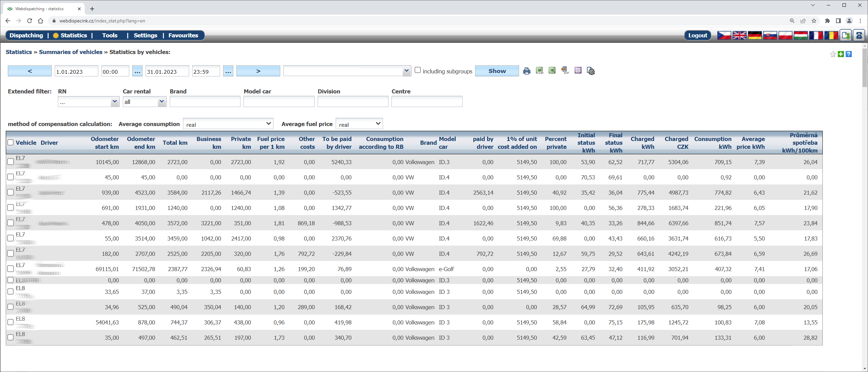Viewport: 868px width, 372px height.
Task: Select all rows via header checkbox
Action: [11, 142]
